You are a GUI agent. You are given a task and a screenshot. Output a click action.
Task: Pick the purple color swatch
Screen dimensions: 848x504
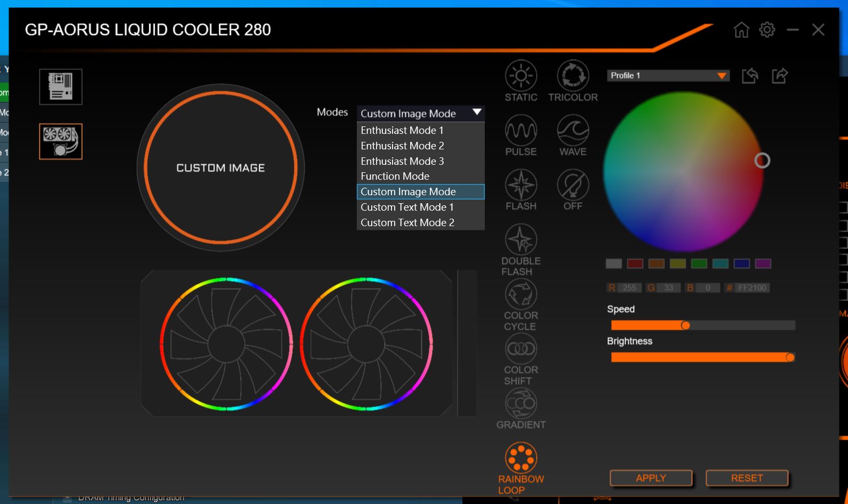tap(763, 263)
